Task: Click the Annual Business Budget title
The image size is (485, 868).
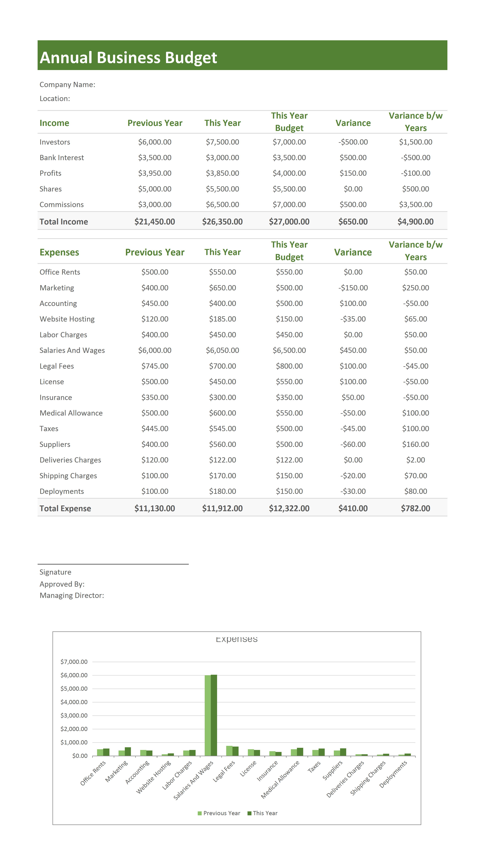Action: (128, 58)
